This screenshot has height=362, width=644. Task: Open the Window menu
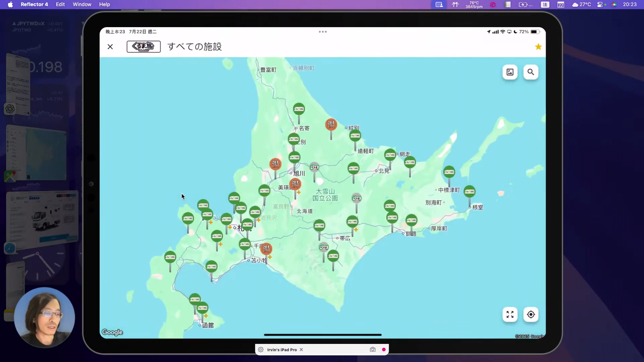click(x=82, y=4)
